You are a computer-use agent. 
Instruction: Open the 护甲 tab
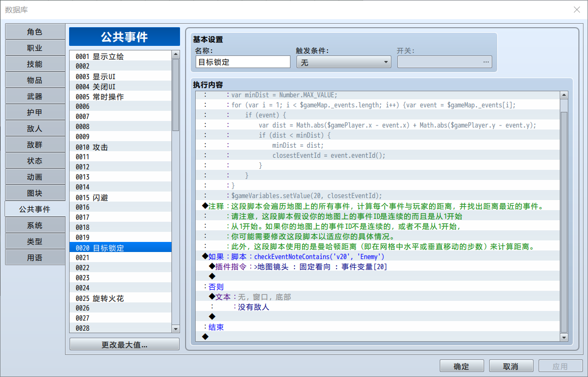tap(35, 112)
